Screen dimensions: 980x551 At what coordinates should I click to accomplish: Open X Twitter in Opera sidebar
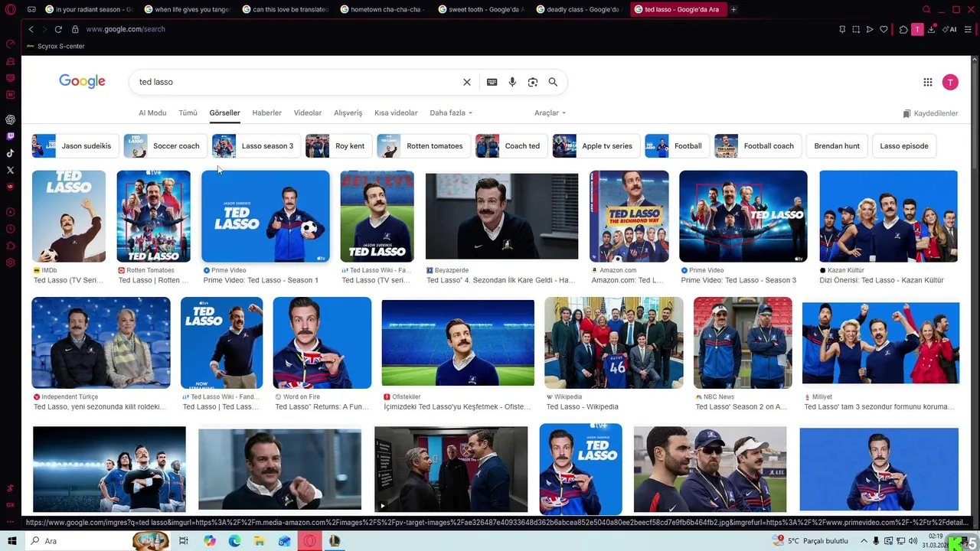[x=11, y=170]
